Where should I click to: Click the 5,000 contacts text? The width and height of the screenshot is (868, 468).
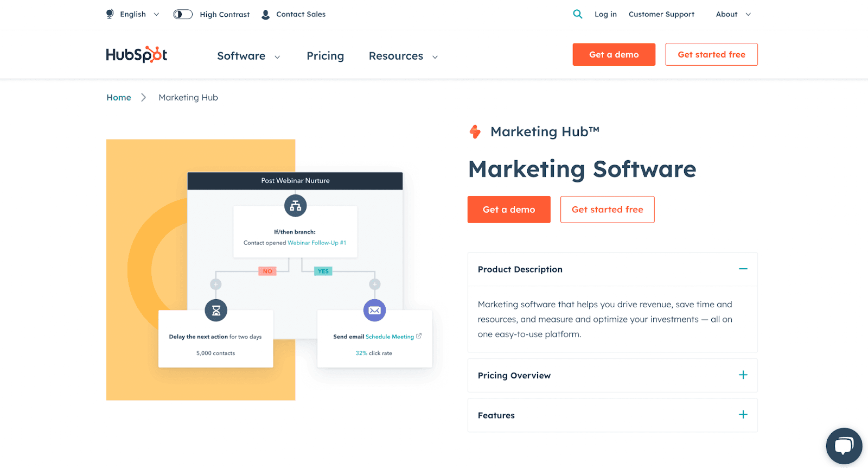[x=215, y=353]
